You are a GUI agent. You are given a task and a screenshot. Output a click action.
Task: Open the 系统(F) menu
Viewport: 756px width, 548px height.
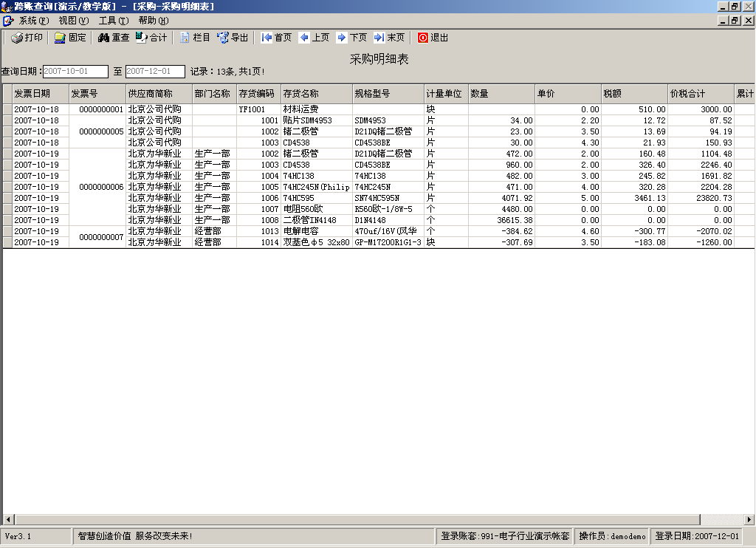[34, 21]
